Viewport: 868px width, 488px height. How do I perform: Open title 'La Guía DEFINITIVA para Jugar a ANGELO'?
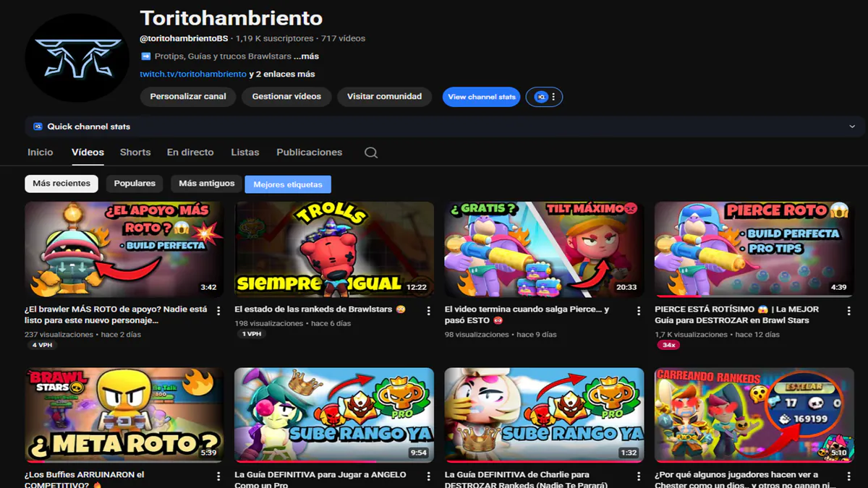pos(320,479)
